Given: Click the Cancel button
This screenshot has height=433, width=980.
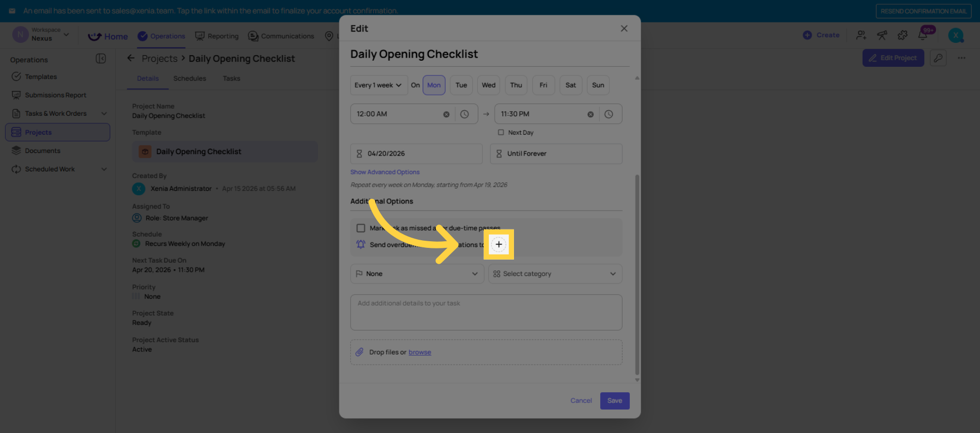Looking at the screenshot, I should [581, 401].
